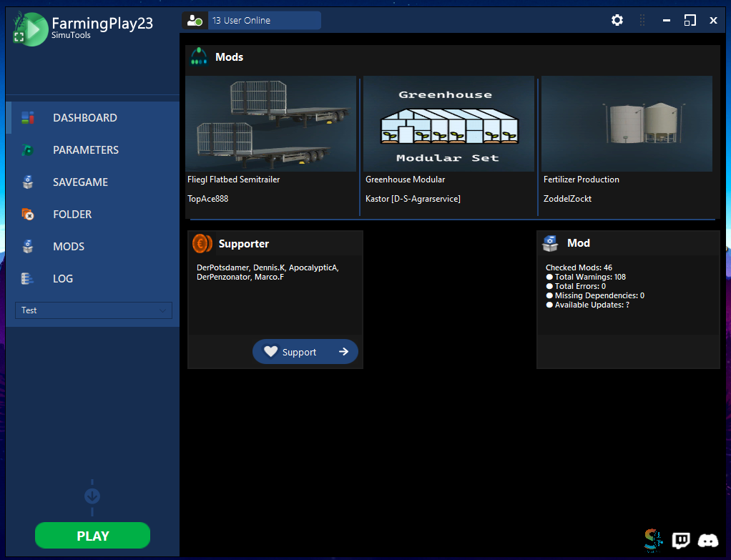The height and width of the screenshot is (560, 731).
Task: Click the colorful S logo icon
Action: [653, 541]
